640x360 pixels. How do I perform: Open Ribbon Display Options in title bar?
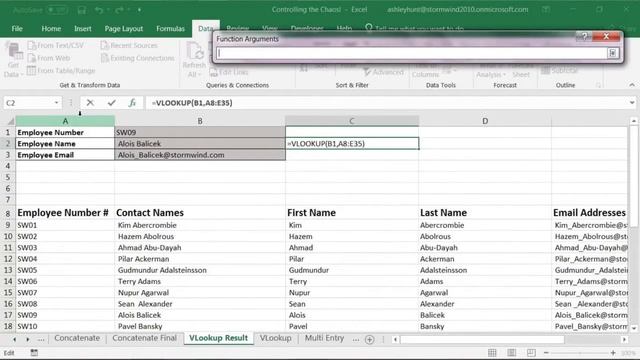coord(546,9)
